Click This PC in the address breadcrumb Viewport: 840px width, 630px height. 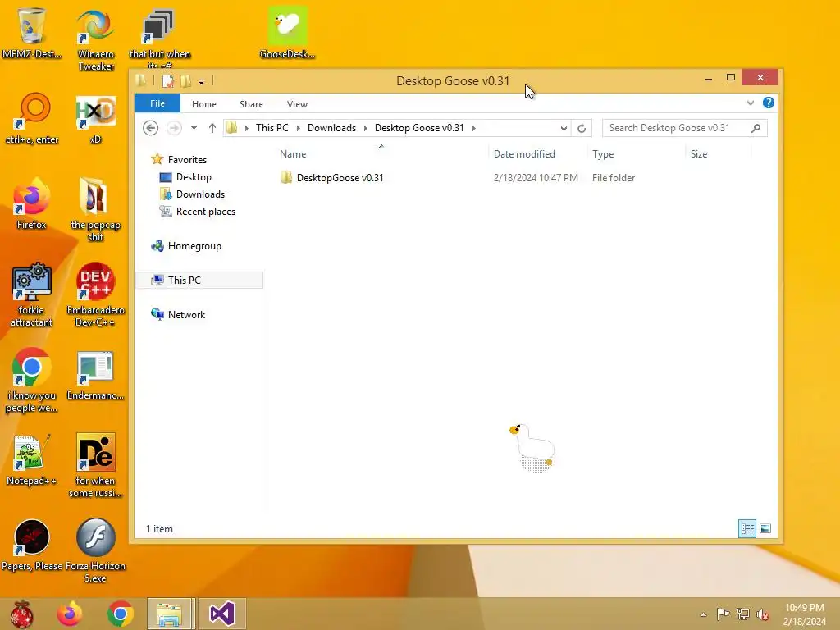tap(272, 128)
